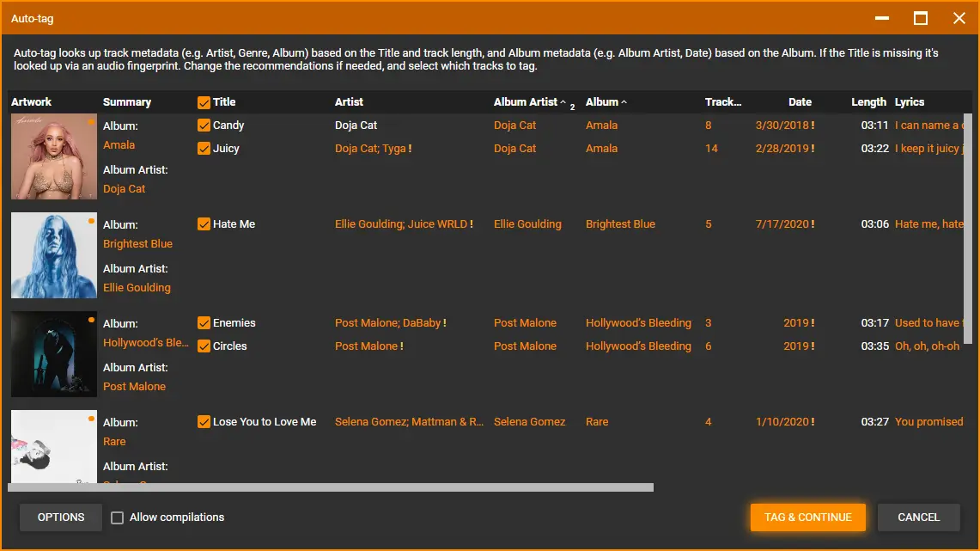The width and height of the screenshot is (980, 551).
Task: Enable the Allow compilations option
Action: 117,517
